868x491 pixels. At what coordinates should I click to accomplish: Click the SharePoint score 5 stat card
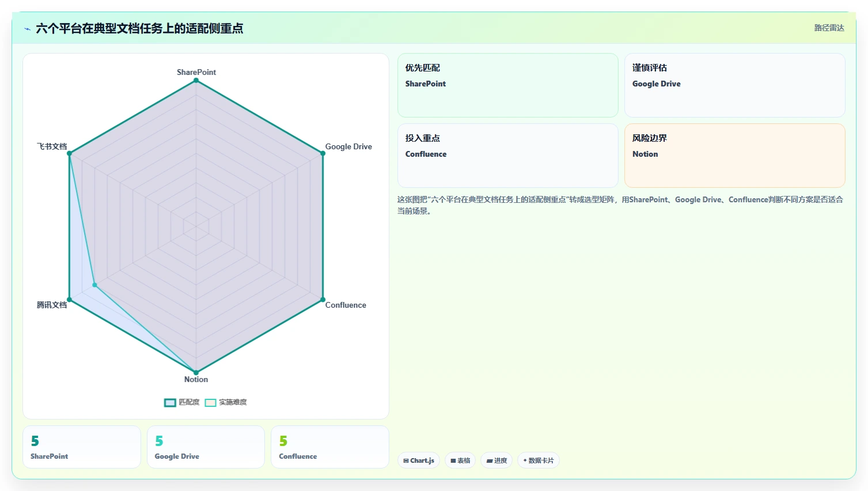pyautogui.click(x=82, y=447)
